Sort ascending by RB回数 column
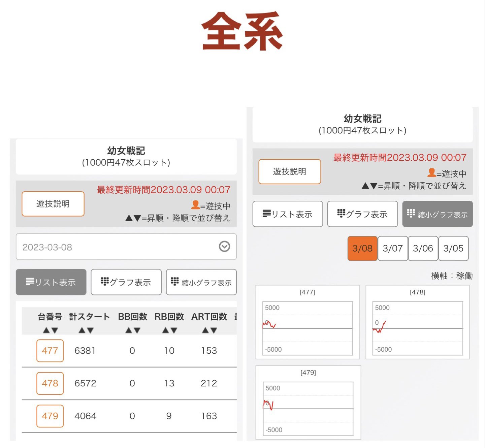 click(x=165, y=330)
